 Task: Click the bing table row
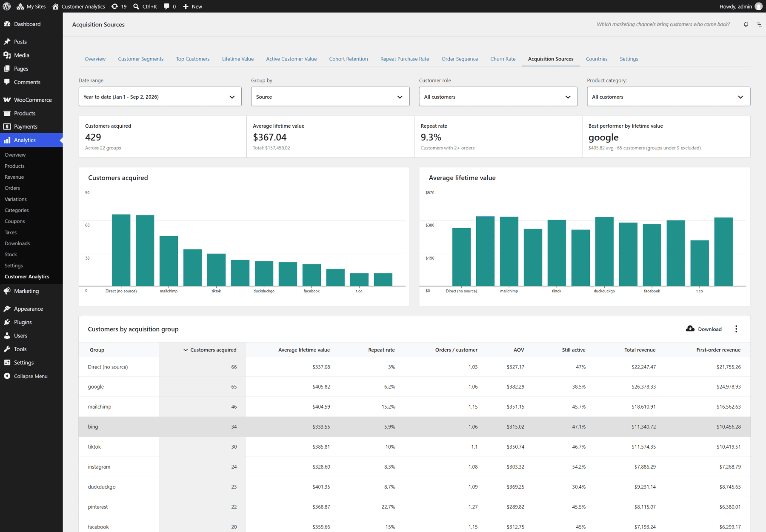414,426
